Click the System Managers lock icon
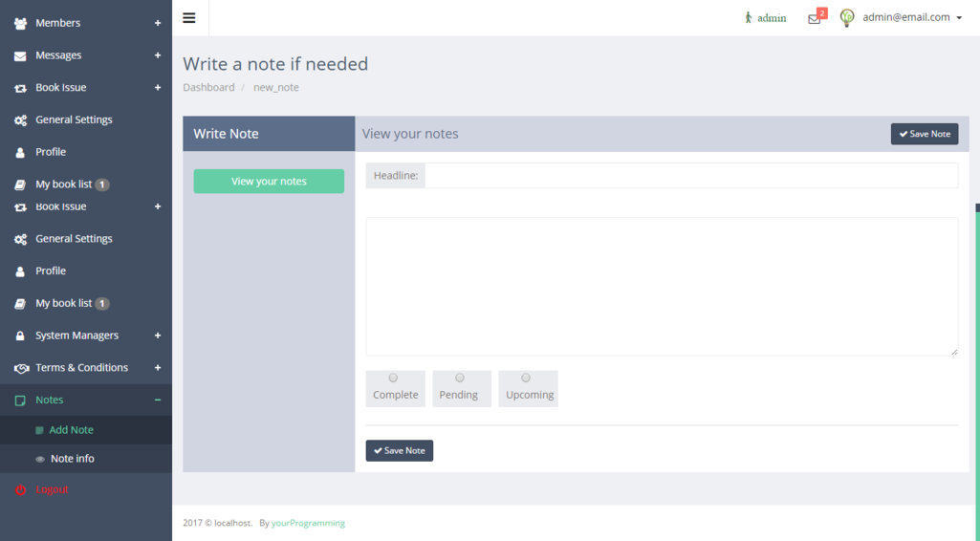 (x=20, y=335)
